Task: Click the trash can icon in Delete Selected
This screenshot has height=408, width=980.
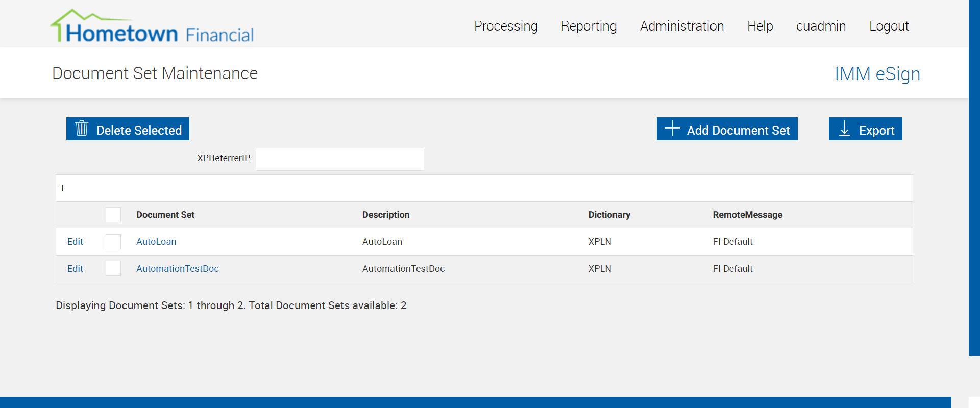Action: 82,129
